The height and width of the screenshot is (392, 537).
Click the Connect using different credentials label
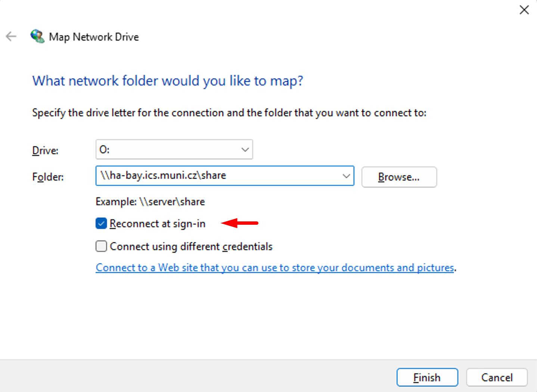[x=191, y=247]
